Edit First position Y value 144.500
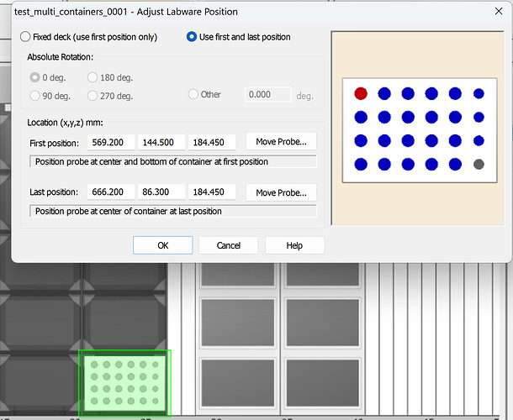The image size is (513, 420). point(161,143)
